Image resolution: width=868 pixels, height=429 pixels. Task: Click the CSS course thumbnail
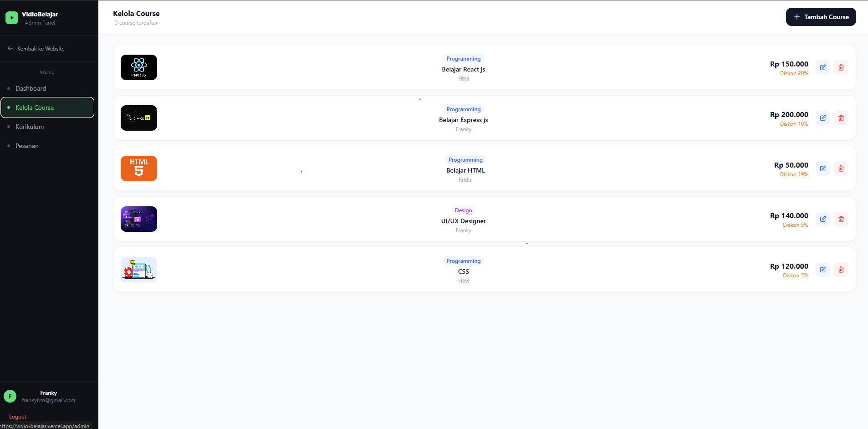point(139,270)
